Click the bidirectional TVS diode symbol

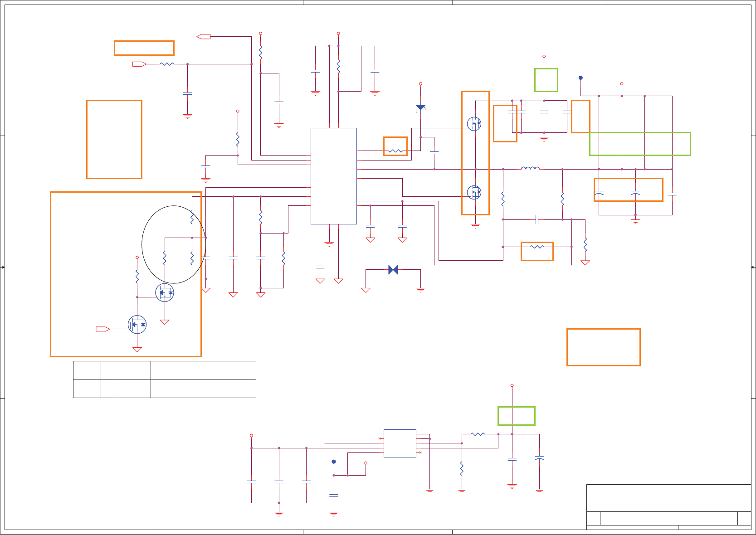393,270
